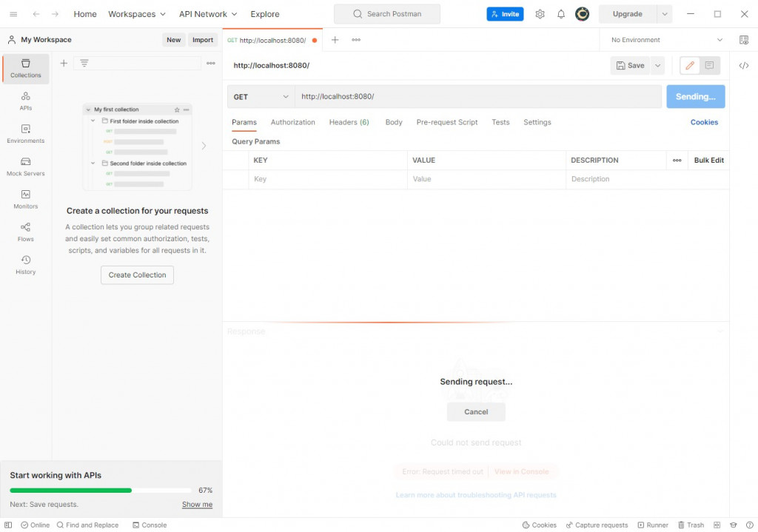758x532 pixels.
Task: Switch to the Settings tab
Action: pyautogui.click(x=537, y=122)
